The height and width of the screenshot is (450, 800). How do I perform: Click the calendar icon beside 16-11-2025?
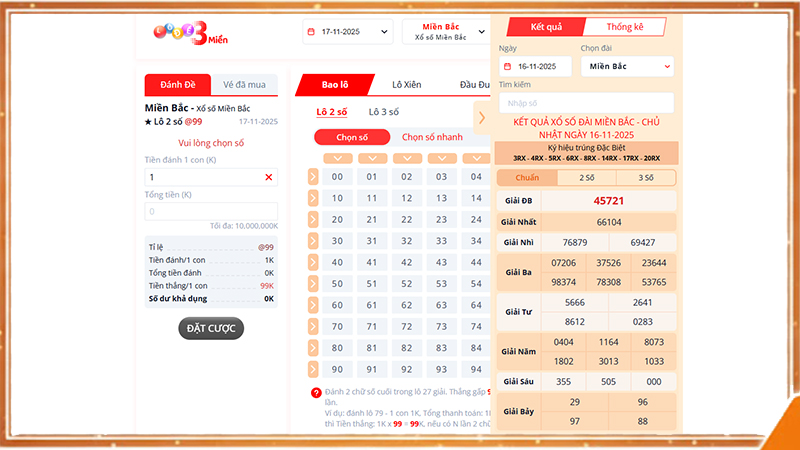tap(507, 66)
